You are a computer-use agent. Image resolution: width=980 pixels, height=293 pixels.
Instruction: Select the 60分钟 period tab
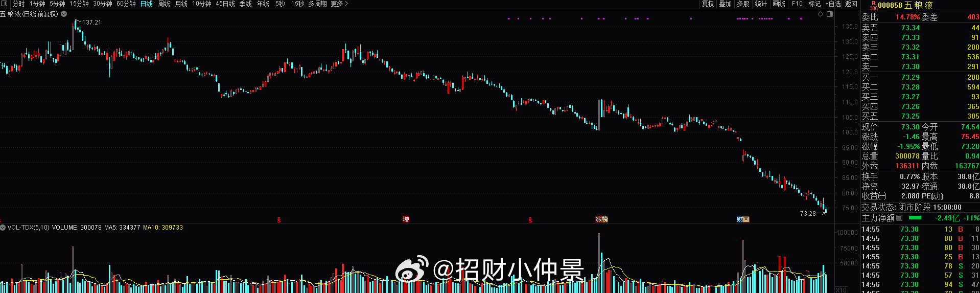(x=126, y=4)
